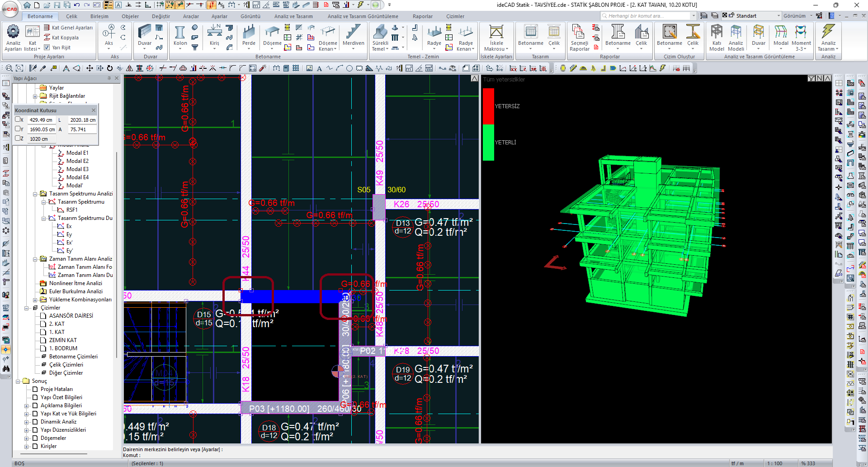Collapse the Çizimler tree node

(27, 308)
